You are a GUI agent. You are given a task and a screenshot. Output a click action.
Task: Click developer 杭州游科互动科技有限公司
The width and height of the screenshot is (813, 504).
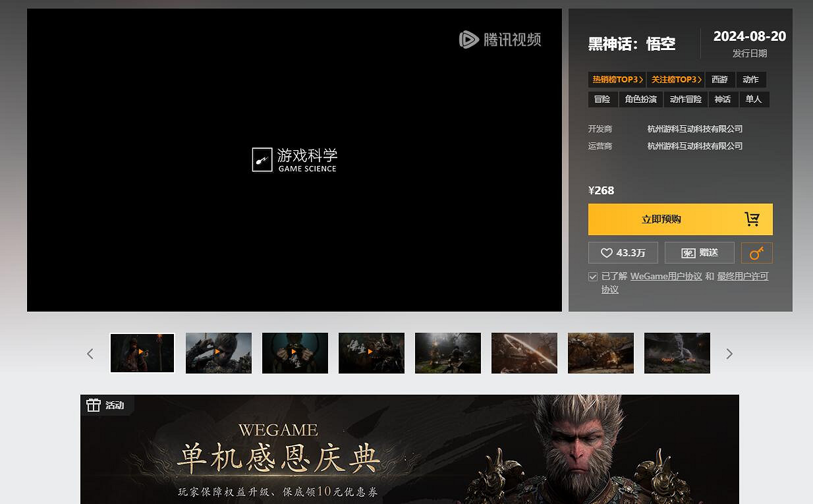(695, 128)
